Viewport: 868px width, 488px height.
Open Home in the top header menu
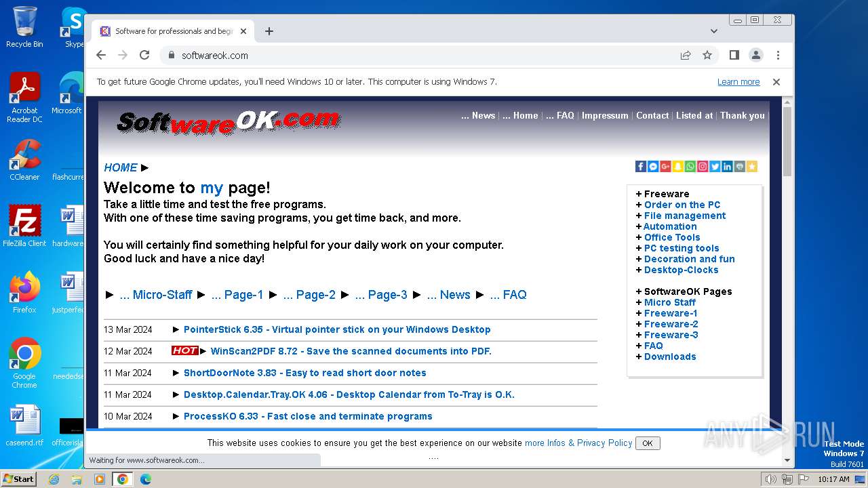click(520, 115)
